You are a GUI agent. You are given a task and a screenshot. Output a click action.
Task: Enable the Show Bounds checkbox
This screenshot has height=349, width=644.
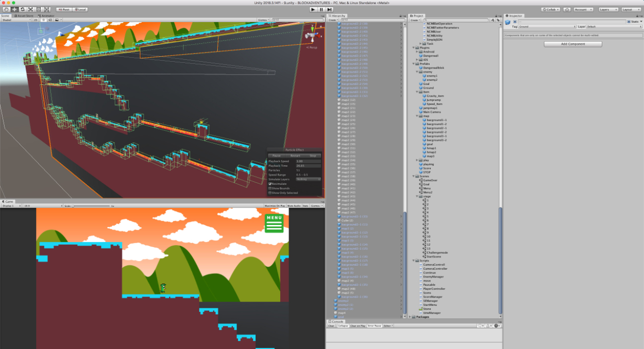point(270,188)
